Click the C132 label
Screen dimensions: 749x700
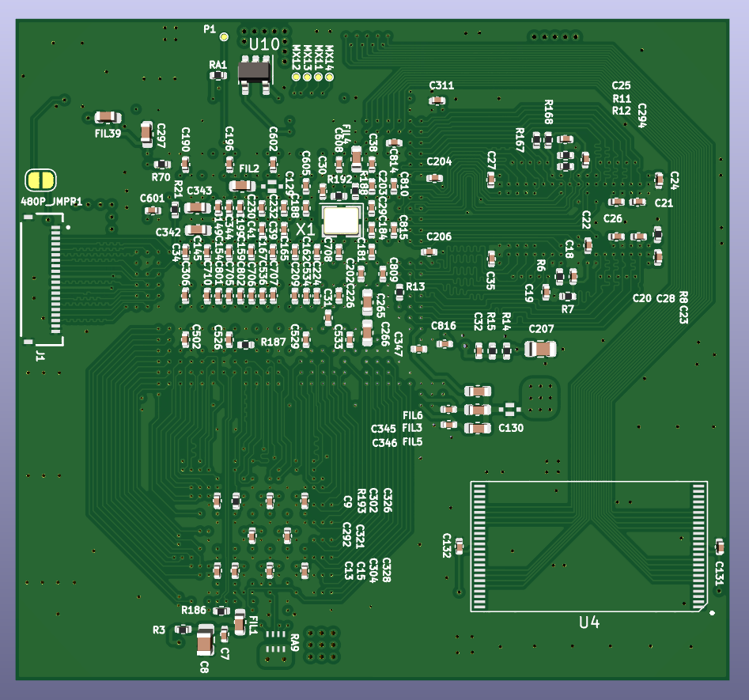click(447, 546)
